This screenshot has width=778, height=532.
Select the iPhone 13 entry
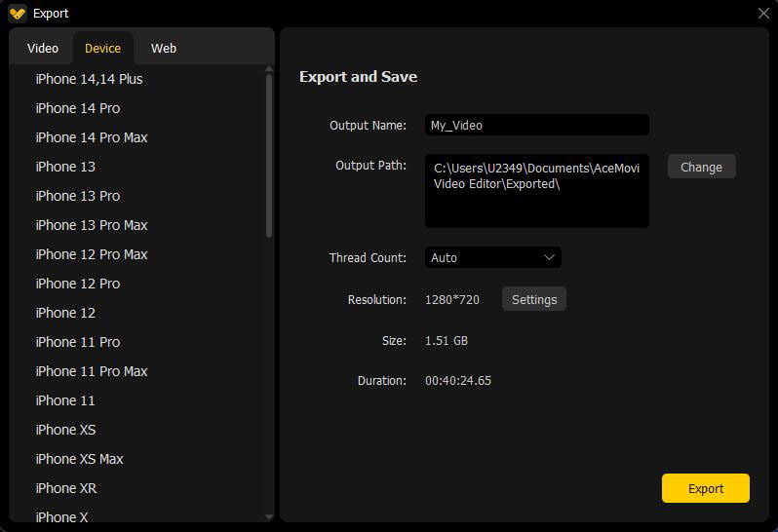tap(65, 167)
